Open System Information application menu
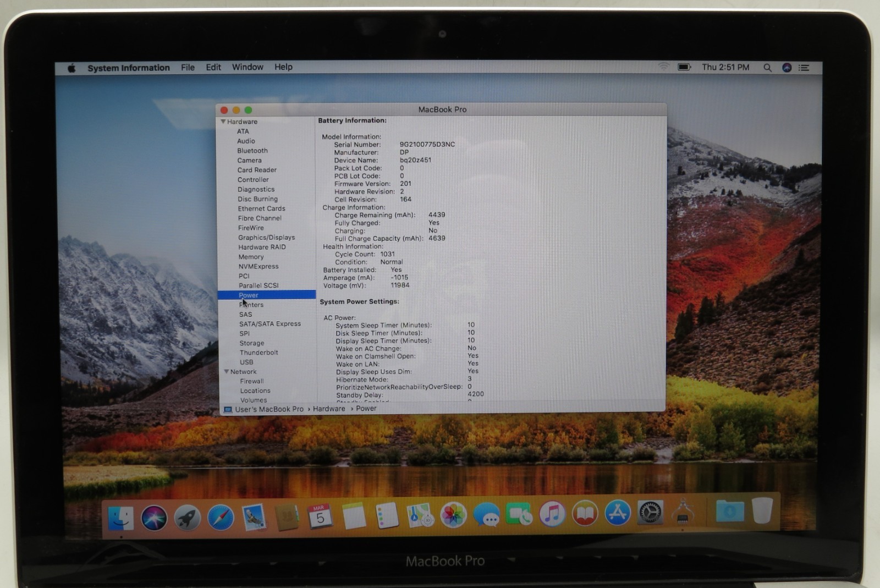880x588 pixels. click(129, 68)
